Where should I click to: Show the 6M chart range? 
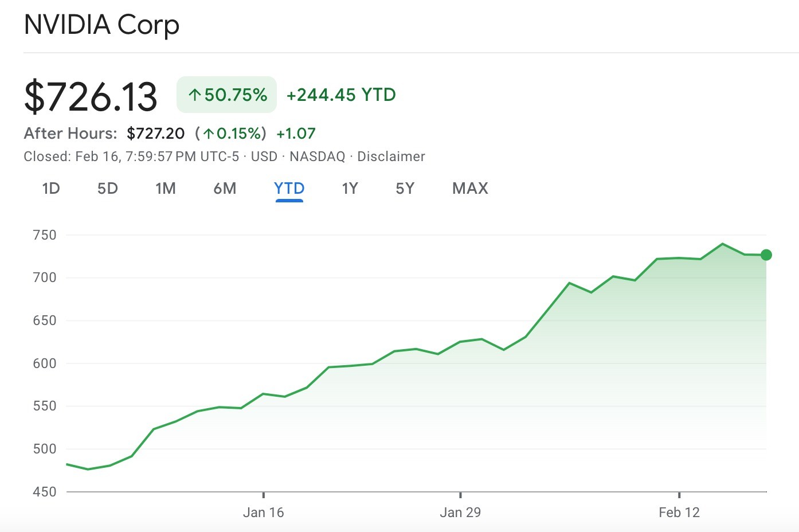225,189
